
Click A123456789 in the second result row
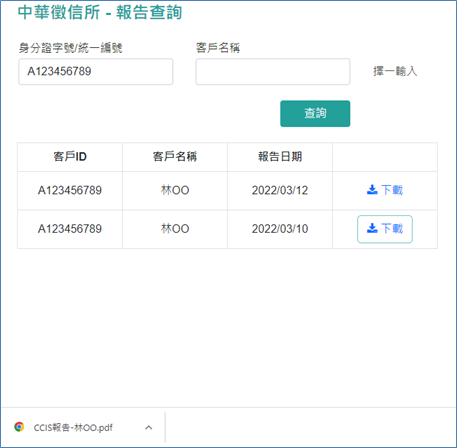pos(70,229)
